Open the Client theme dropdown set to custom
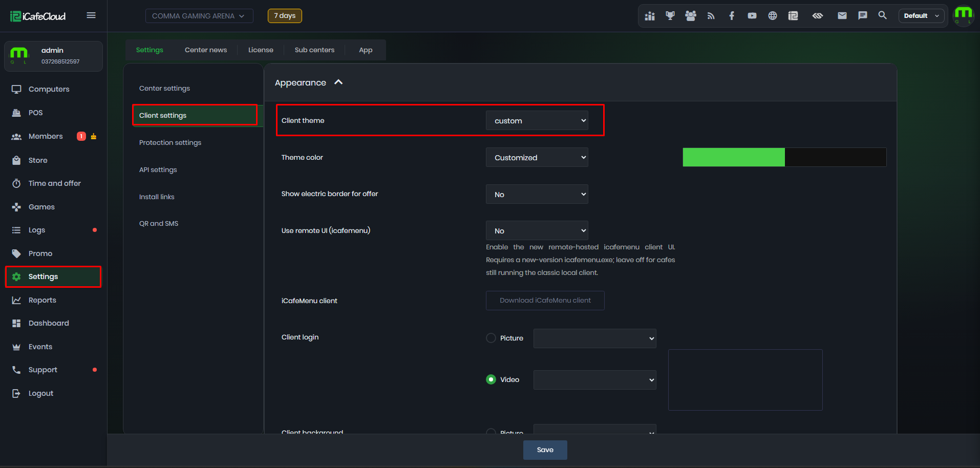 537,121
